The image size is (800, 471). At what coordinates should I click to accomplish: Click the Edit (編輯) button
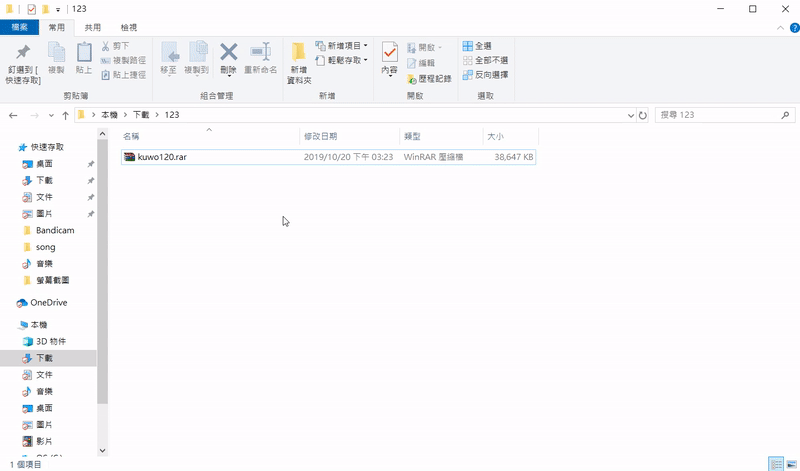pyautogui.click(x=421, y=63)
